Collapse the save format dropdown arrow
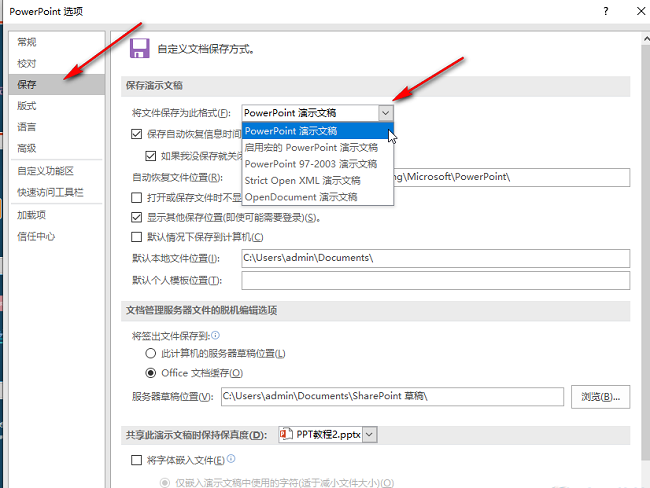This screenshot has width=650, height=488. tap(386, 113)
